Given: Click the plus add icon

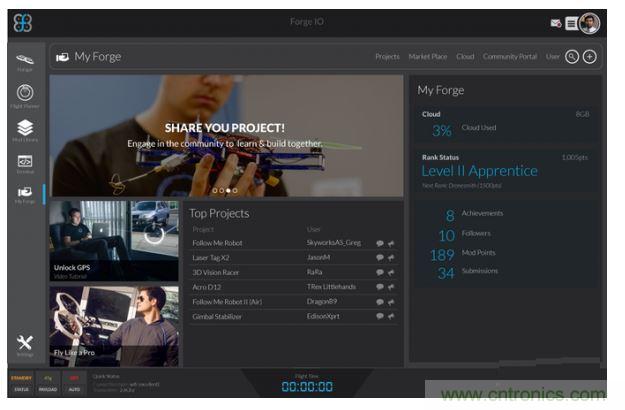Looking at the screenshot, I should 590,57.
